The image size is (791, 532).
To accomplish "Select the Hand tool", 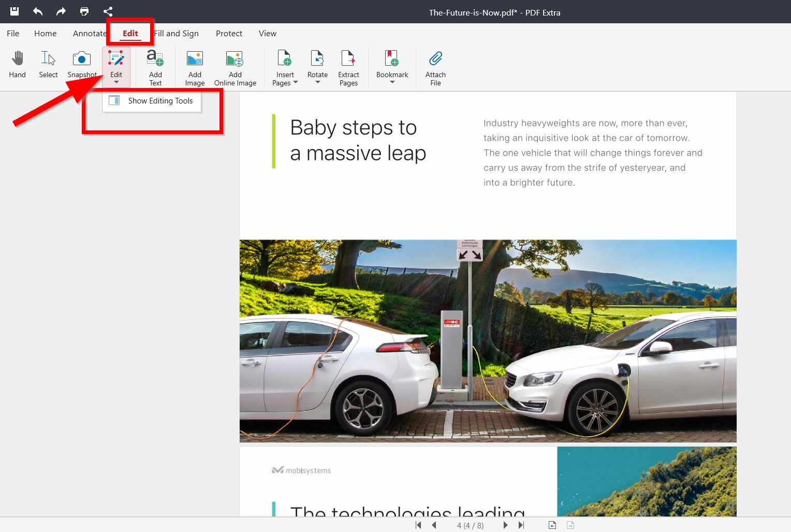I will pos(17,64).
